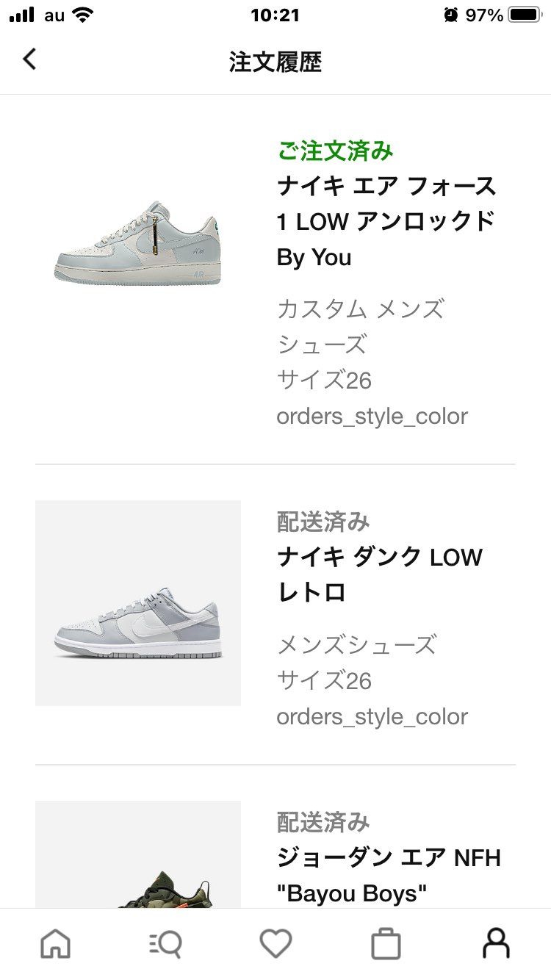
Task: Open the profile tab icon
Action: pos(496,943)
